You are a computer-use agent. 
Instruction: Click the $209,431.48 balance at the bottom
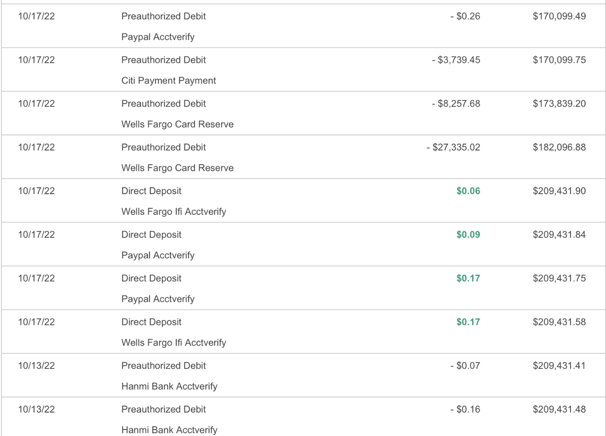point(559,410)
